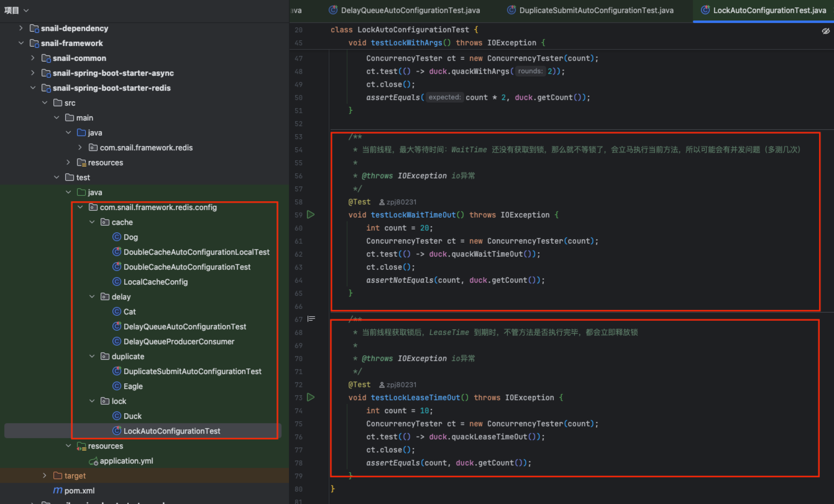Collapse the lock package
834x504 pixels.
pyautogui.click(x=92, y=401)
